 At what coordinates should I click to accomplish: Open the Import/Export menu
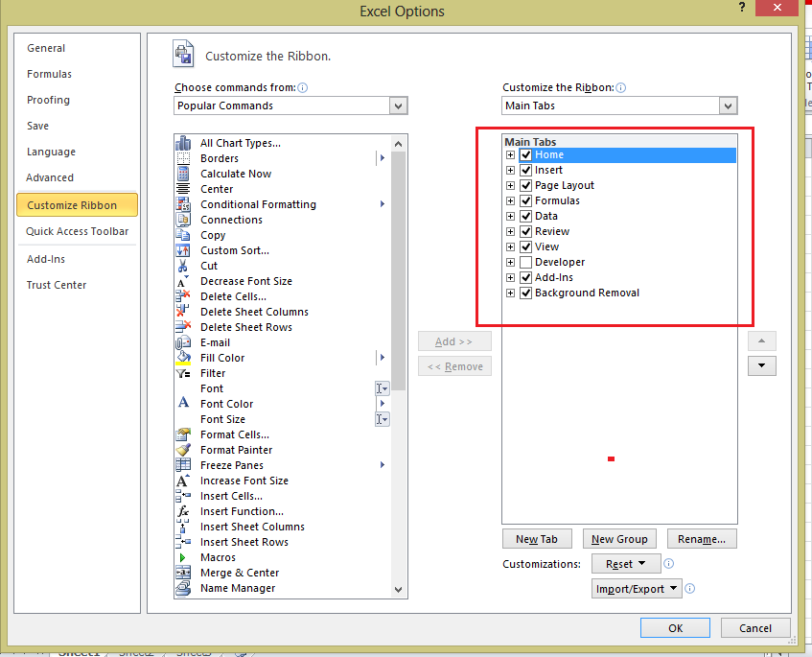click(x=636, y=588)
